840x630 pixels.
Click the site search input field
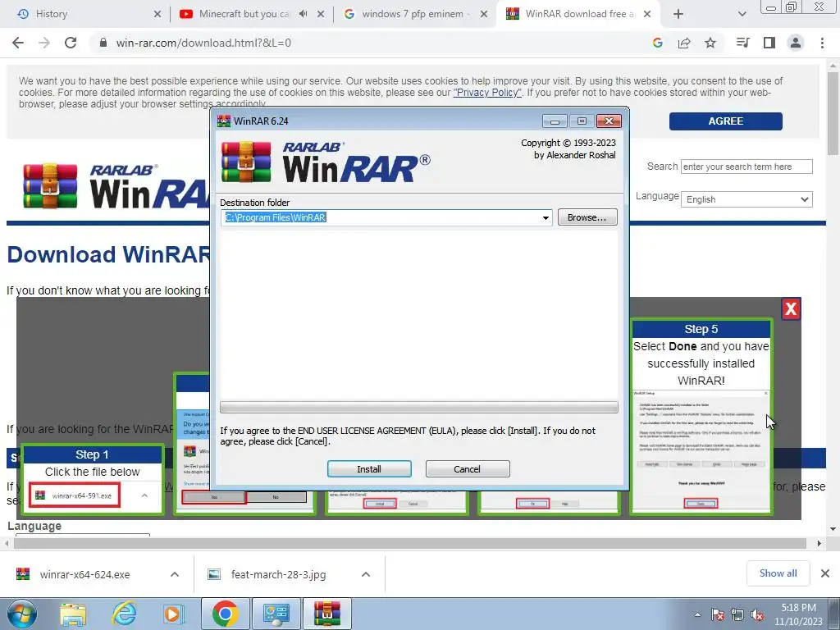tap(746, 167)
